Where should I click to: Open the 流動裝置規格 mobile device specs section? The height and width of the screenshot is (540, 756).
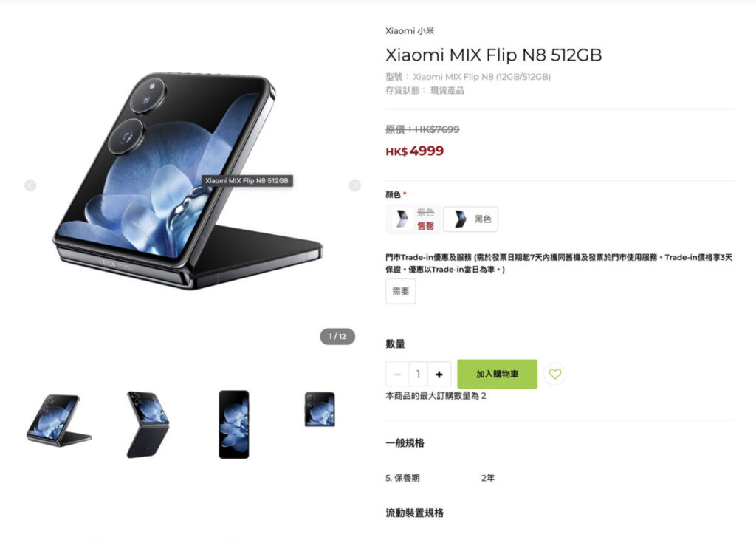click(415, 513)
